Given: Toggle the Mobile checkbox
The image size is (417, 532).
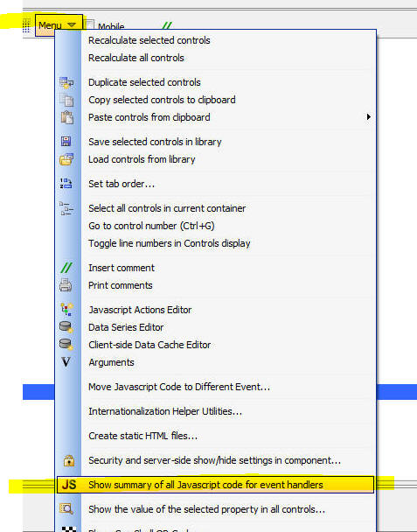Looking at the screenshot, I should (89, 25).
